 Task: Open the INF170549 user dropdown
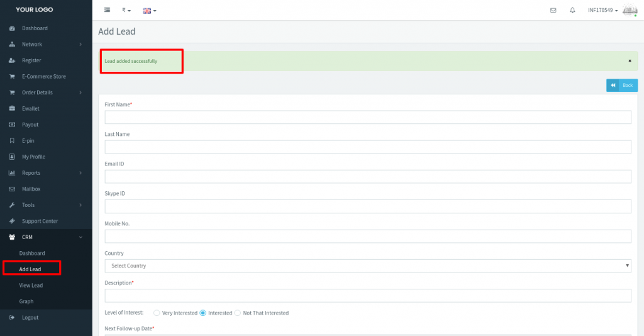tap(602, 10)
